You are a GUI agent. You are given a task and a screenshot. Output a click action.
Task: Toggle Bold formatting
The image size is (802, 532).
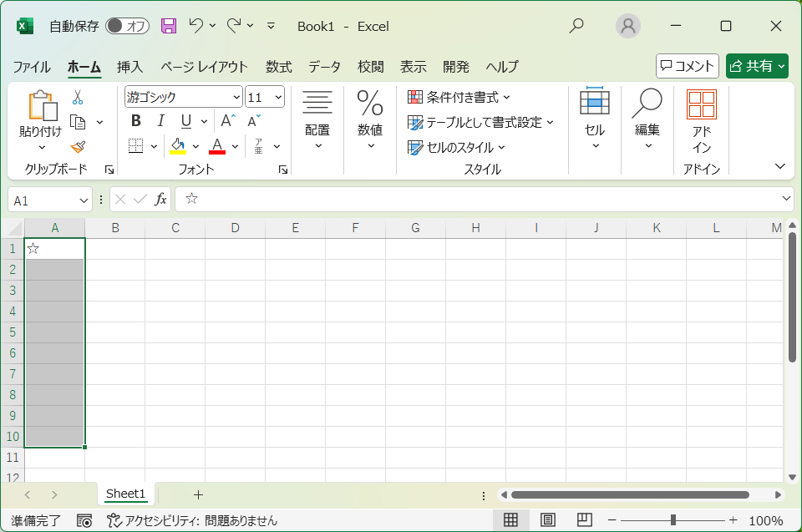point(136,121)
